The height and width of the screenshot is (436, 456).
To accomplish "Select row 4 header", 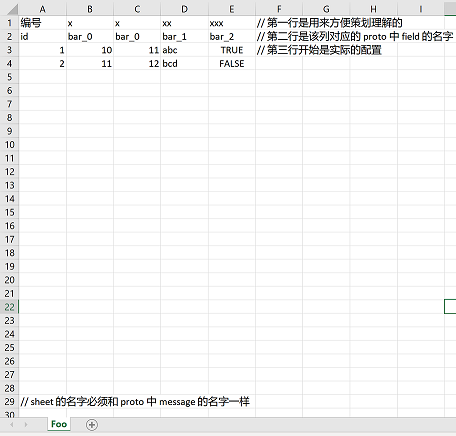I will point(9,63).
